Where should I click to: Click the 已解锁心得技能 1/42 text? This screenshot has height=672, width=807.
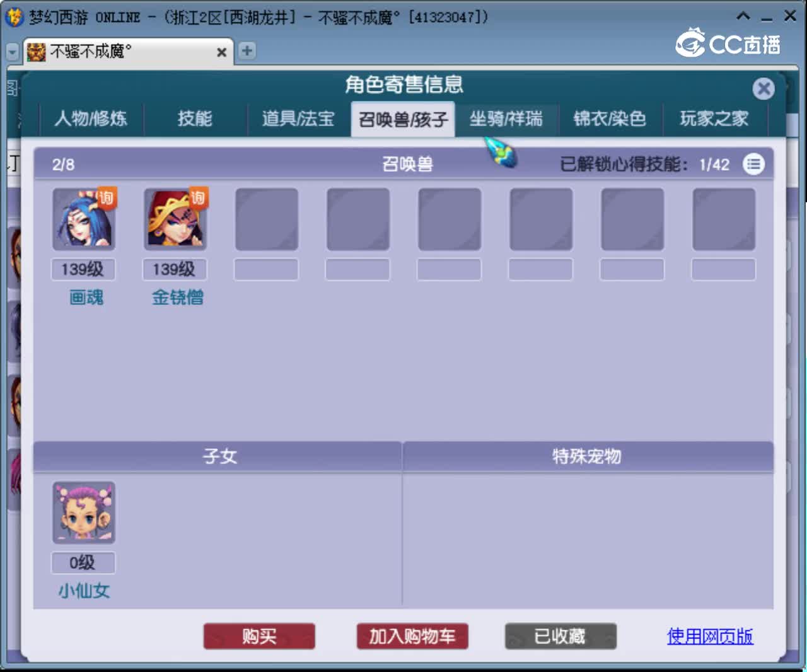[x=644, y=165]
